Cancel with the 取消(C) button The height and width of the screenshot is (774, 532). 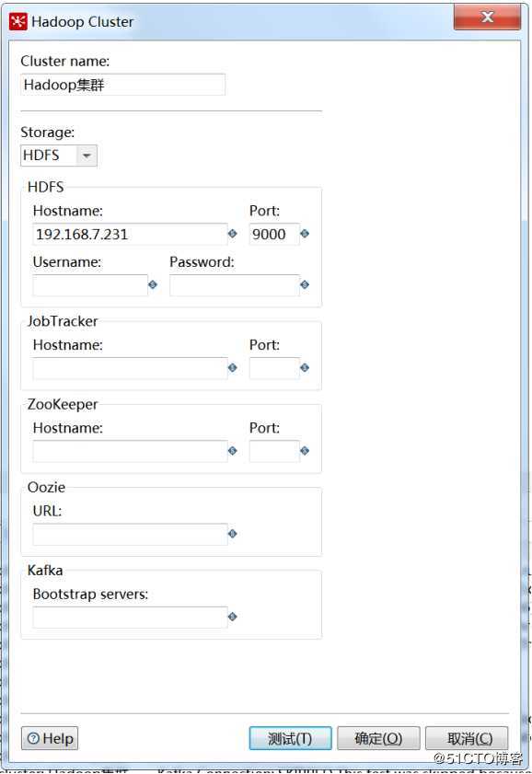pos(467,738)
